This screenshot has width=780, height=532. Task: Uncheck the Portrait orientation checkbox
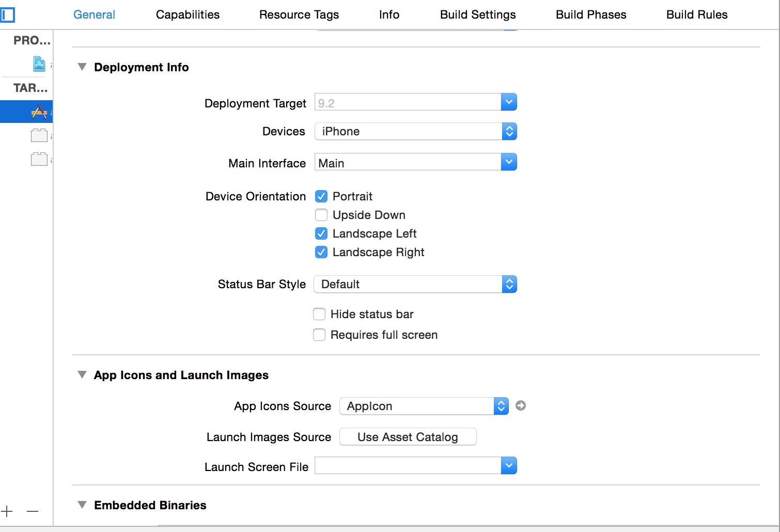tap(321, 196)
